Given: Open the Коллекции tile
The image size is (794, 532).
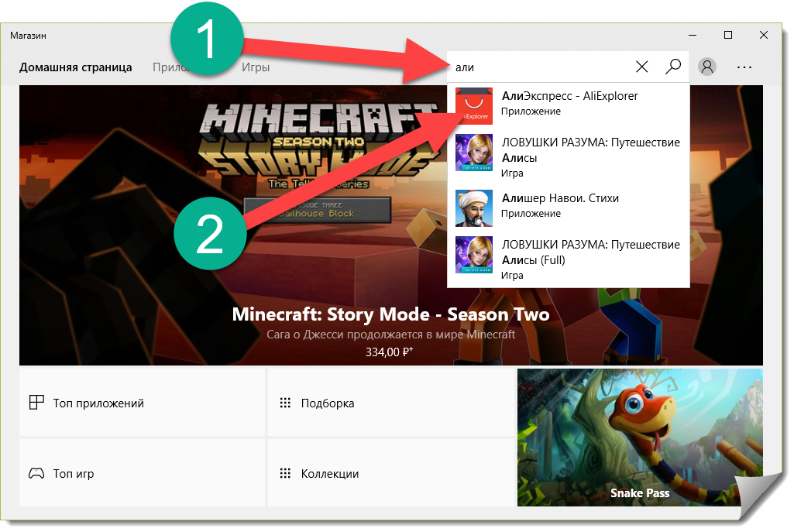Looking at the screenshot, I should click(390, 473).
